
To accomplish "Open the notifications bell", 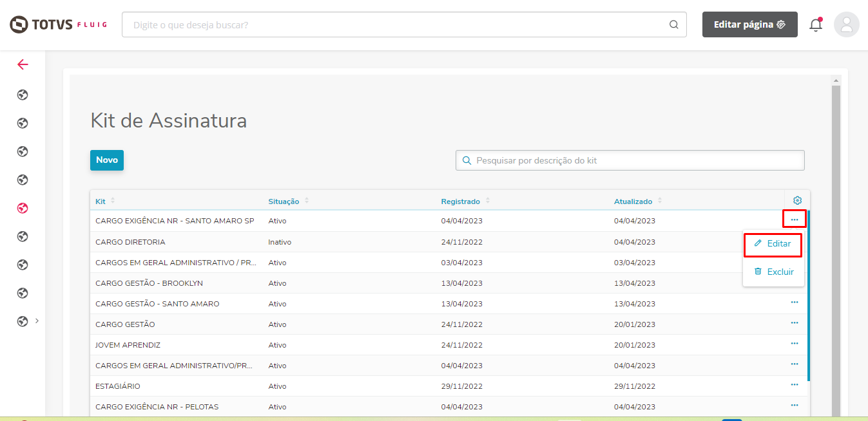I will pos(816,24).
